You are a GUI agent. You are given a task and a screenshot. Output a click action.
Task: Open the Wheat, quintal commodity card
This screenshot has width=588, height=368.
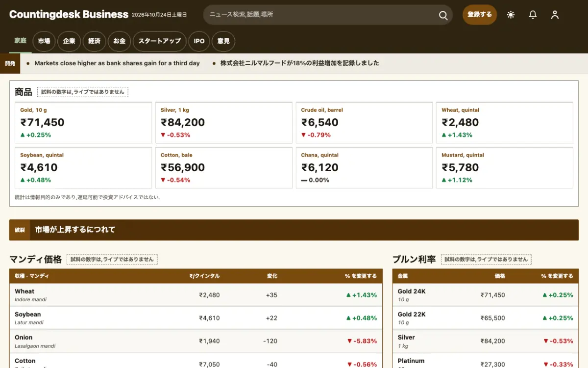click(505, 123)
